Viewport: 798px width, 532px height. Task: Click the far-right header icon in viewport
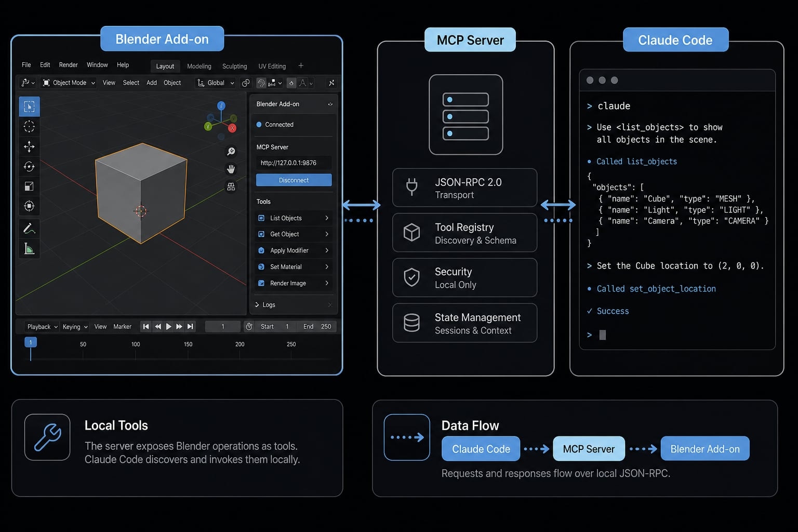coord(331,83)
